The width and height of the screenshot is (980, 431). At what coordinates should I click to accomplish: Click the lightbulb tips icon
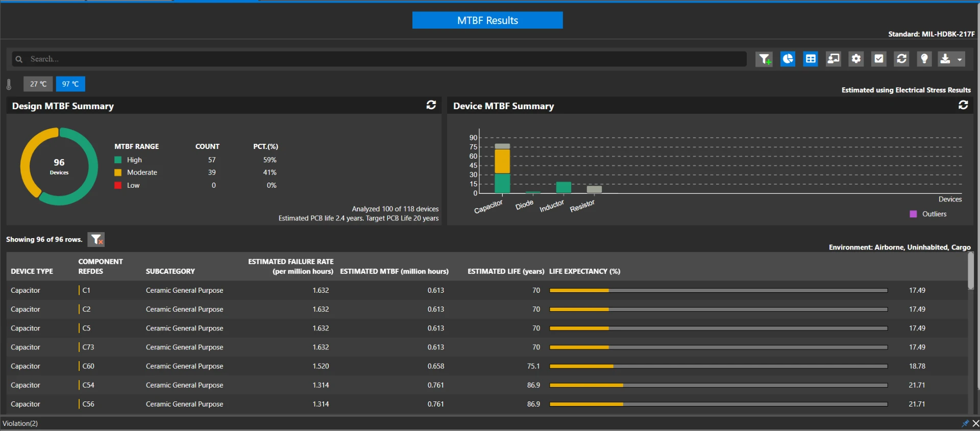pyautogui.click(x=924, y=59)
